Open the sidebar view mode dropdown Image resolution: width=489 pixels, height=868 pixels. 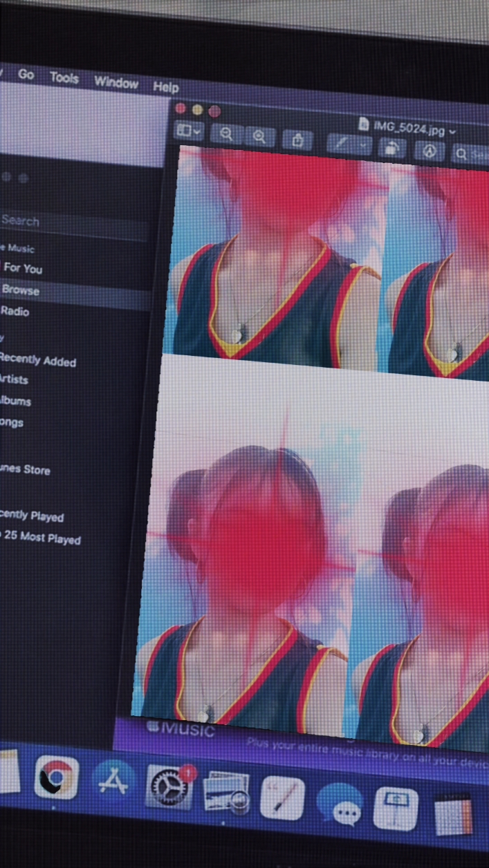tap(187, 130)
